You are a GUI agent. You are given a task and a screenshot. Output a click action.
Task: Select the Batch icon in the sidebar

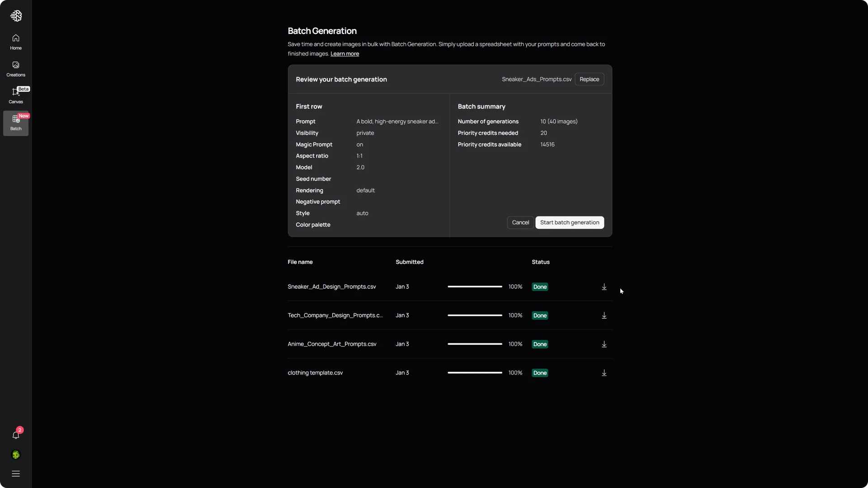pyautogui.click(x=15, y=123)
